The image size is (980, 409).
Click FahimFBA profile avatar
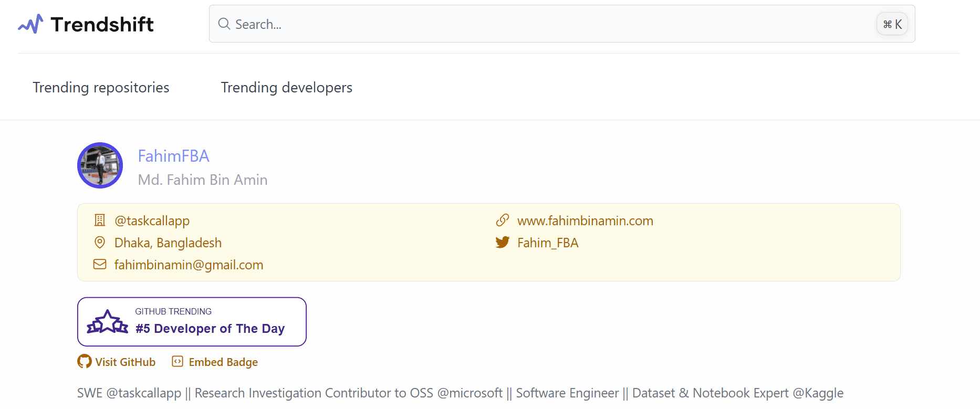[100, 165]
